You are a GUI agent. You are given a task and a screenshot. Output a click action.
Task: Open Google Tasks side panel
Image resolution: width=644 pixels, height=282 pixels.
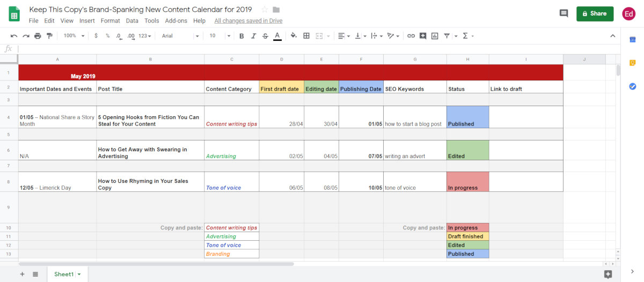pyautogui.click(x=633, y=86)
